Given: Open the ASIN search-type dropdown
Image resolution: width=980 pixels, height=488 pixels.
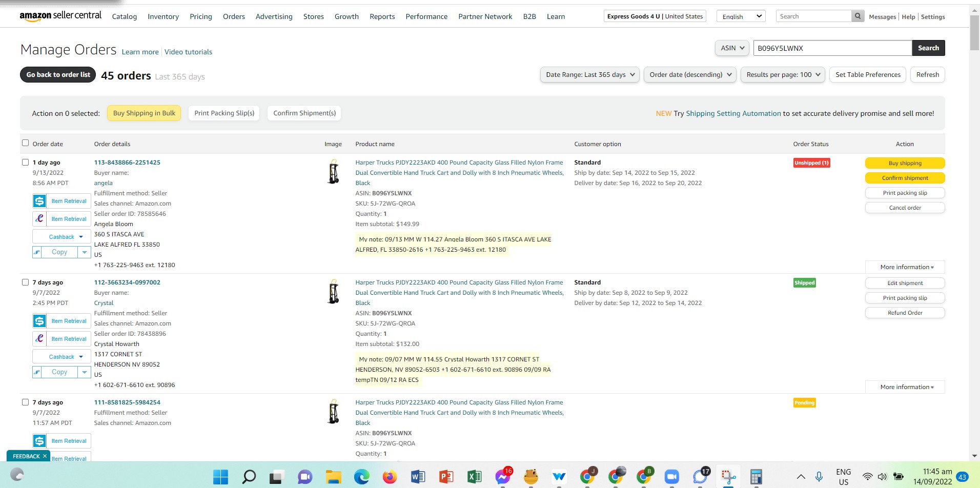Looking at the screenshot, I should (x=732, y=48).
